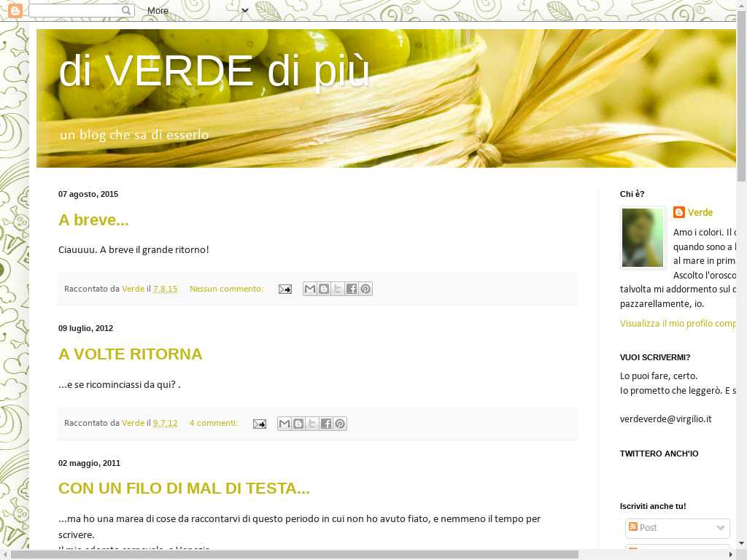The image size is (747, 560).
Task: Open CON UN FILO DI MAL DI TESTA... post
Action: pos(184,489)
